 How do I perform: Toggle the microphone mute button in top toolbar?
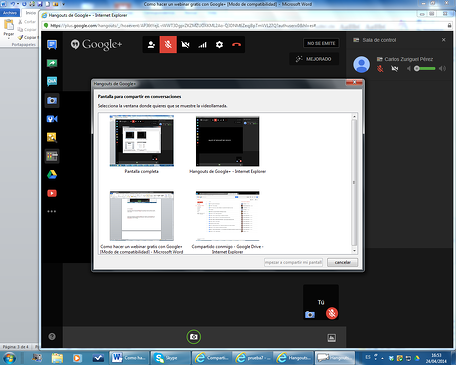pos(168,45)
